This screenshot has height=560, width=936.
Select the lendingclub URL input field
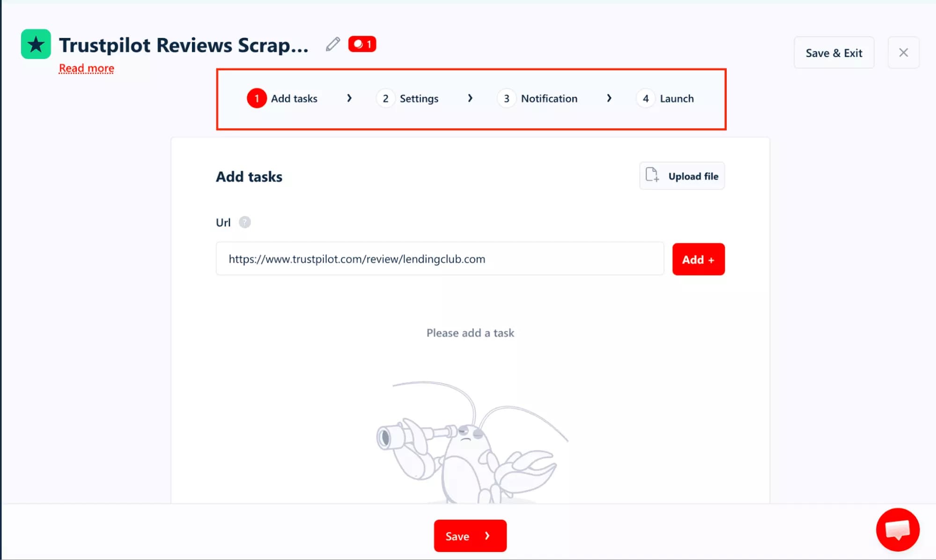click(439, 259)
